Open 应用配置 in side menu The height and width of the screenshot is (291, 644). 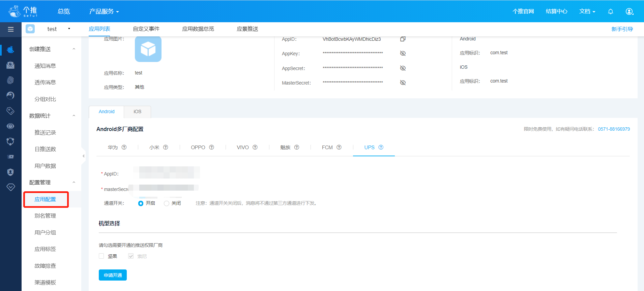45,199
